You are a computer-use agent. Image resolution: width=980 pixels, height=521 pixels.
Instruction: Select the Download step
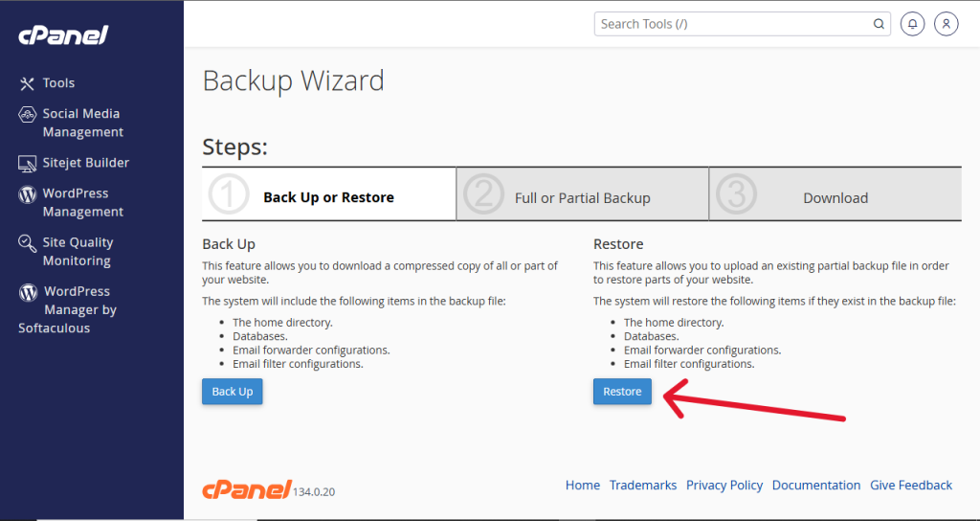(x=835, y=194)
